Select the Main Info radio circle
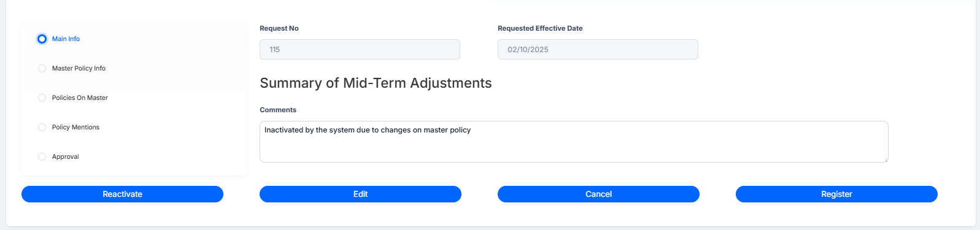Image resolution: width=980 pixels, height=230 pixels. pos(42,39)
